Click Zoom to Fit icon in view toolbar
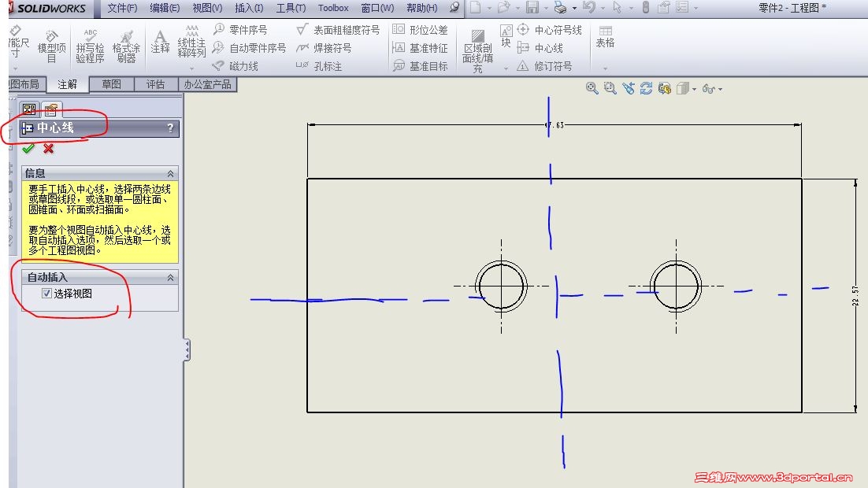 (x=592, y=88)
